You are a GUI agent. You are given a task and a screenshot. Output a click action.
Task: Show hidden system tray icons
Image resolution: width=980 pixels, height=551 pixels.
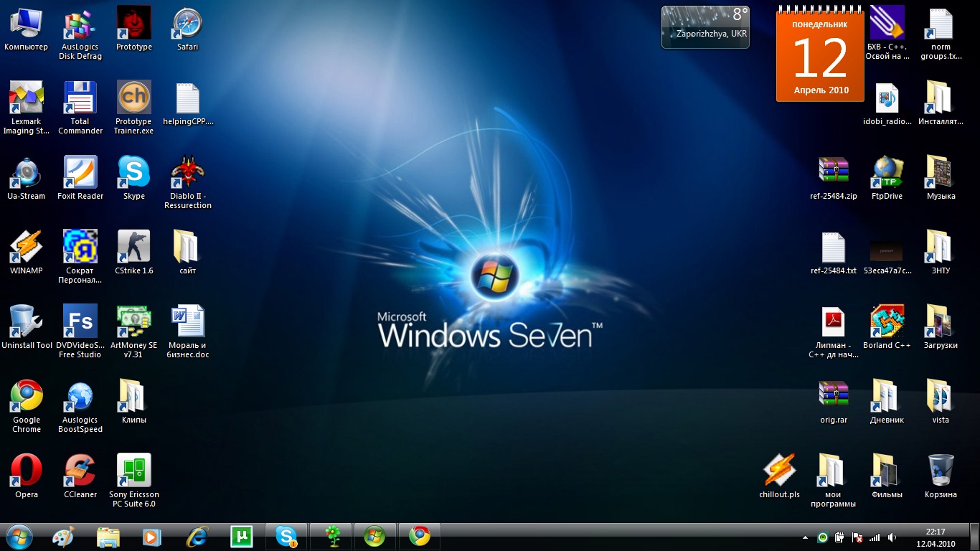point(805,537)
